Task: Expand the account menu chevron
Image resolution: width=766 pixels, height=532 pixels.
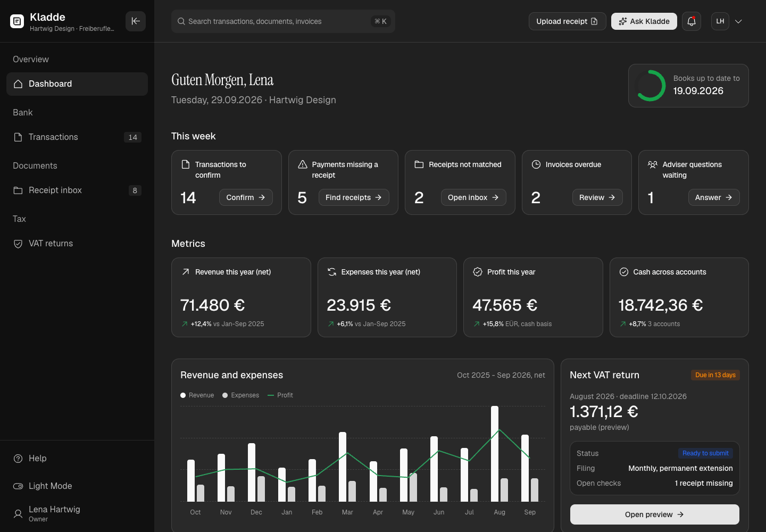Action: click(738, 21)
